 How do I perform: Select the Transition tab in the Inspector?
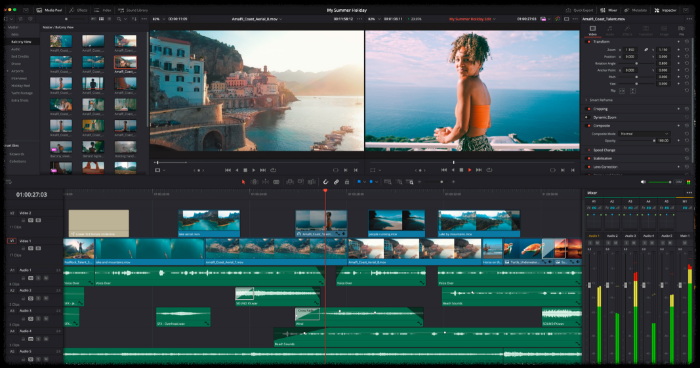[x=646, y=30]
